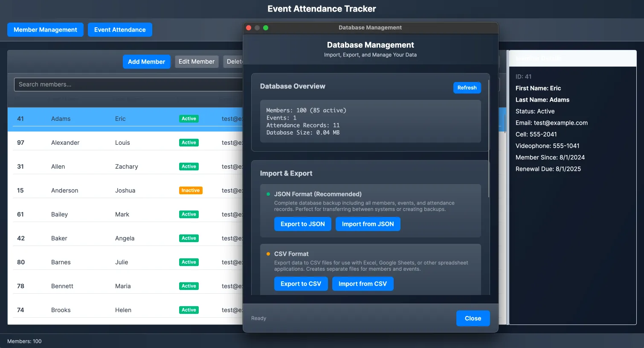Click the green maximize window dot
Screen dimensions: 644x348
pos(266,28)
